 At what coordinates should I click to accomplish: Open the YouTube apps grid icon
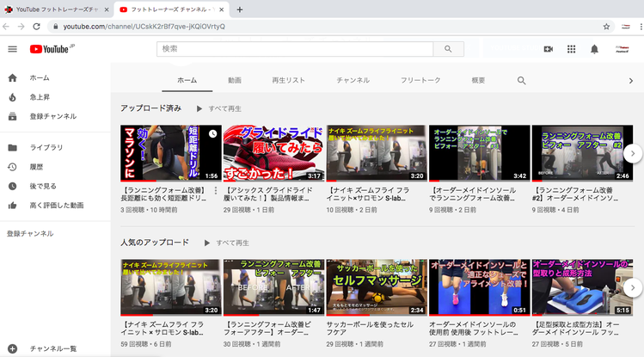[x=571, y=49]
